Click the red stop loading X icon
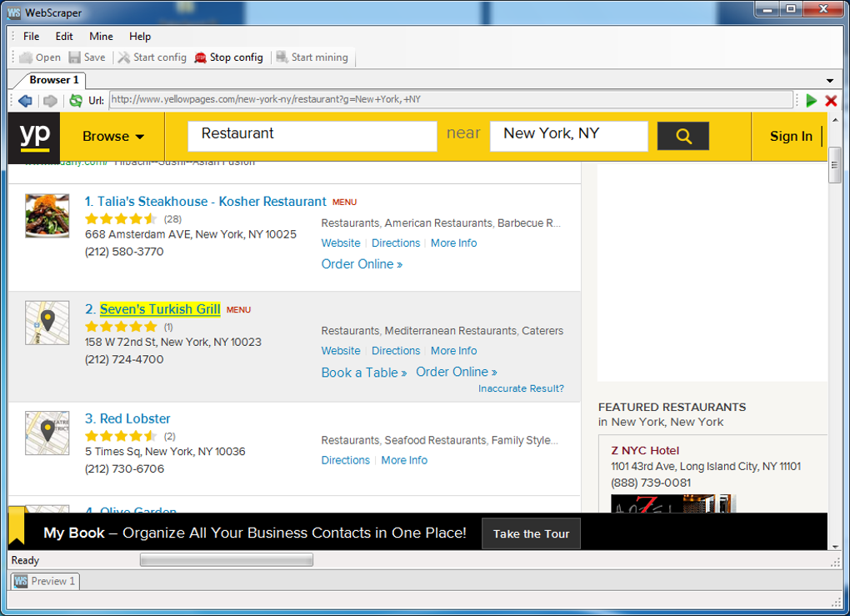 [831, 100]
